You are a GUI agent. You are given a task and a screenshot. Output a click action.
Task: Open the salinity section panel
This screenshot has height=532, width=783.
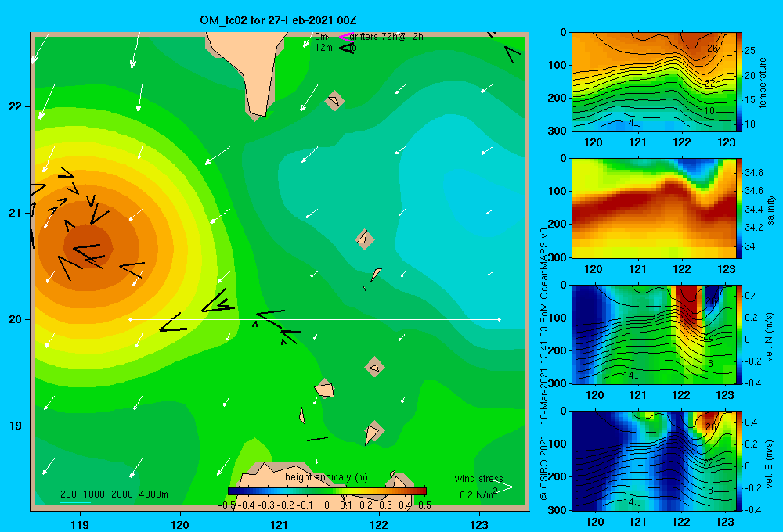tap(654, 208)
